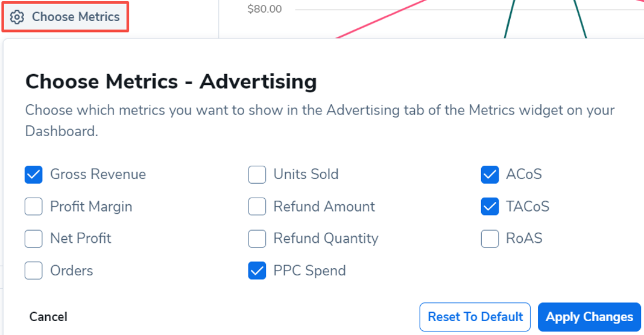This screenshot has width=644, height=335.
Task: Uncheck the Gross Revenue checkbox
Action: click(34, 175)
